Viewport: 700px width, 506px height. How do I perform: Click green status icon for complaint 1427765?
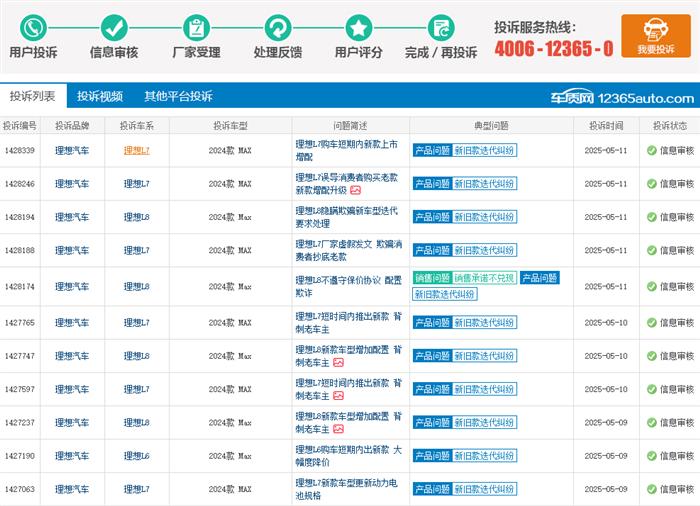(x=652, y=322)
